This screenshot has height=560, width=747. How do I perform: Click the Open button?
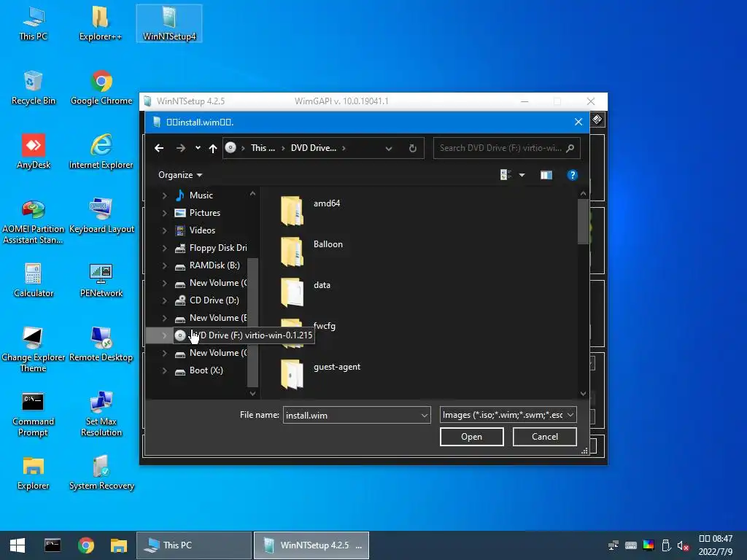(x=472, y=437)
